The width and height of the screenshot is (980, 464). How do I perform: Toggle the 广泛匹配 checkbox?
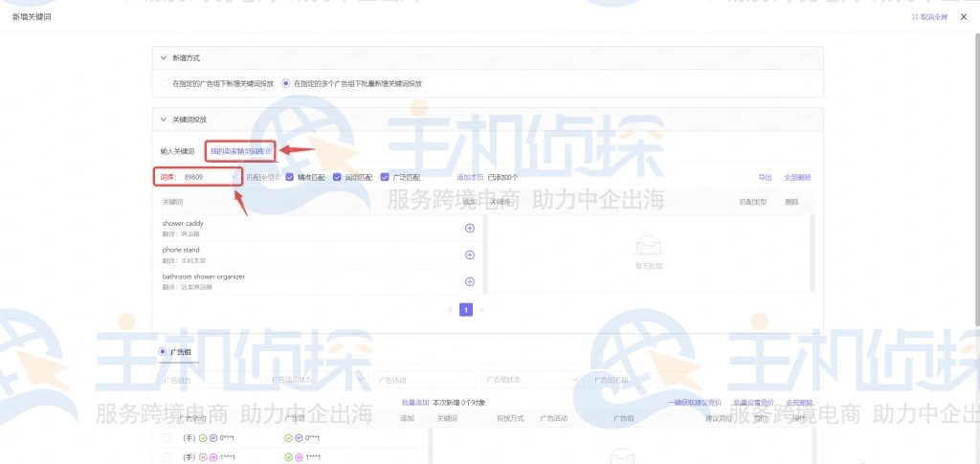(x=385, y=177)
